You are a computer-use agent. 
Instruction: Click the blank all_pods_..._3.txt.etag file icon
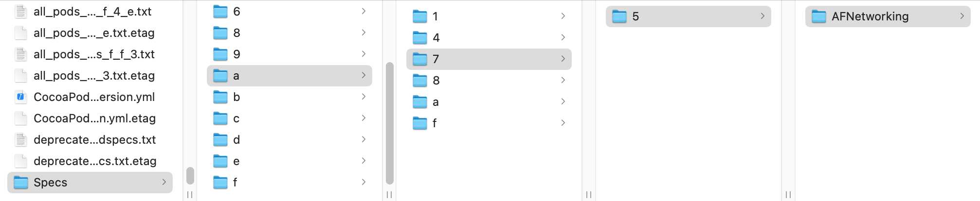(x=20, y=76)
